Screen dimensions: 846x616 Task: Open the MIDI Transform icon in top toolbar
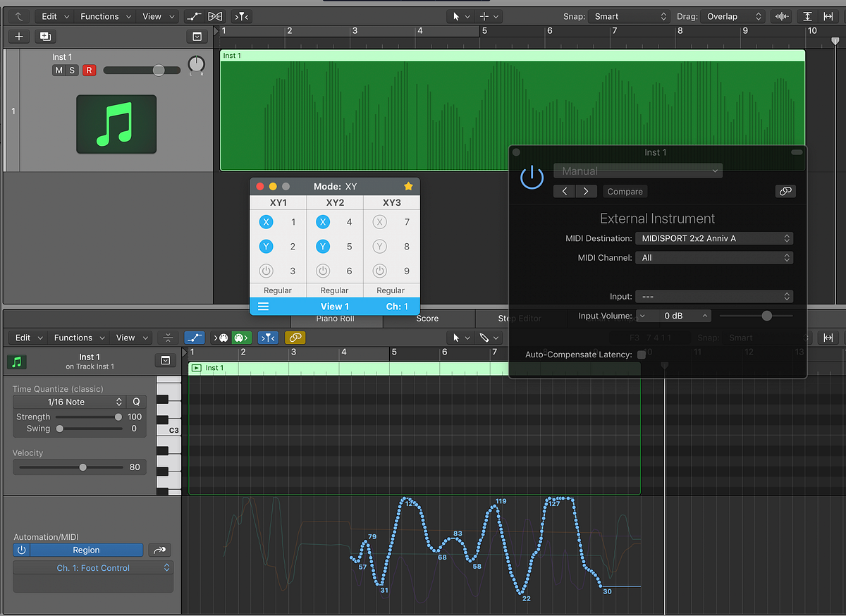215,16
